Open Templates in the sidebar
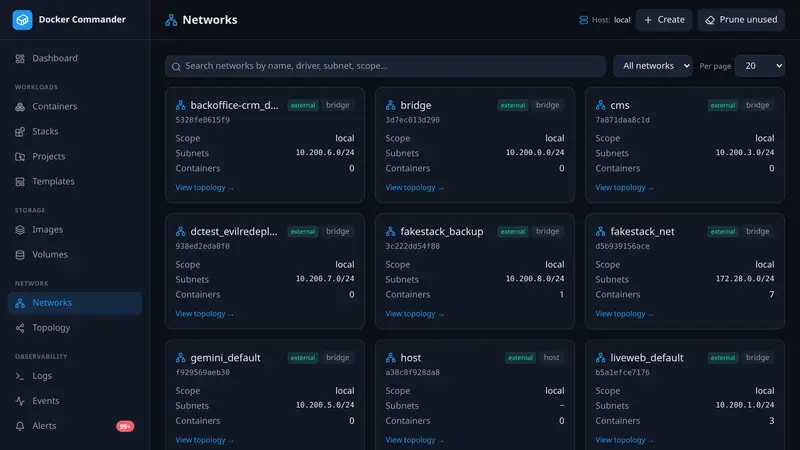Screen dimensions: 800x450 coord(74,181)
